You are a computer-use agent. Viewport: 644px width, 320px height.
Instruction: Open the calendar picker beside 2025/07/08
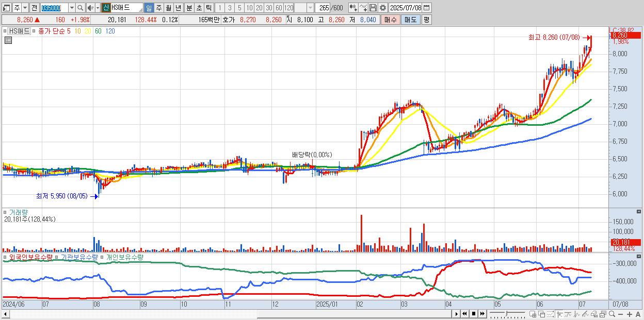coord(426,8)
